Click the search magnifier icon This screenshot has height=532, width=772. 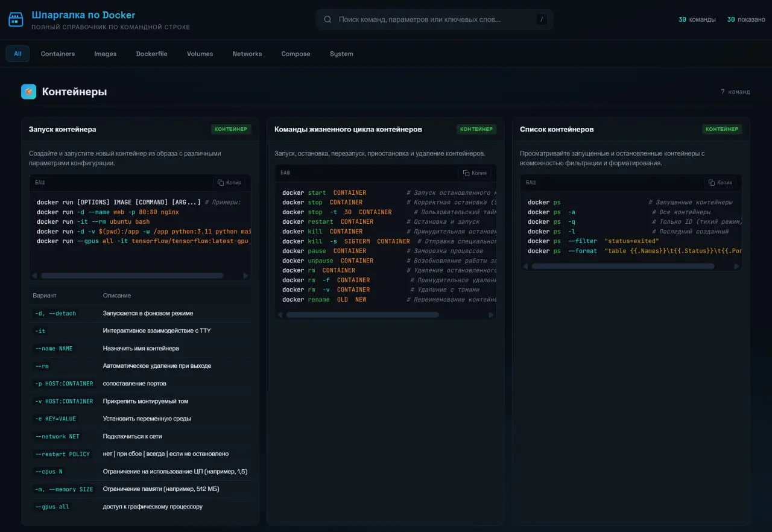(327, 19)
